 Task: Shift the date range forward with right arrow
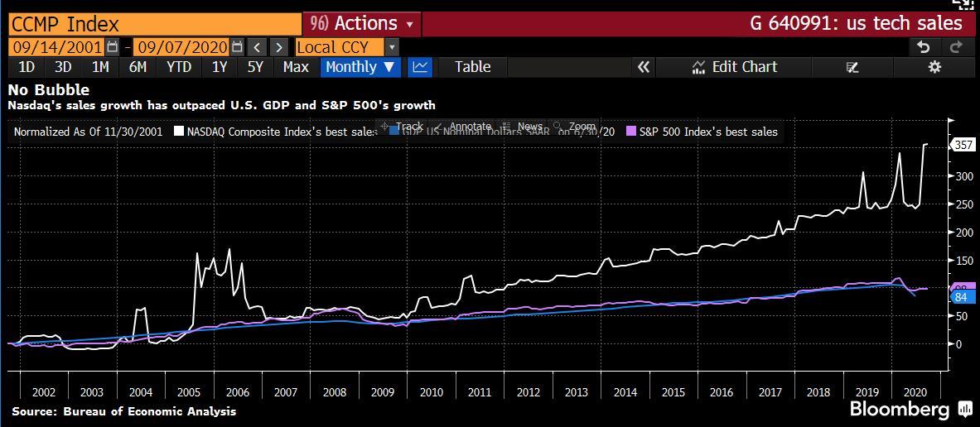pyautogui.click(x=278, y=47)
